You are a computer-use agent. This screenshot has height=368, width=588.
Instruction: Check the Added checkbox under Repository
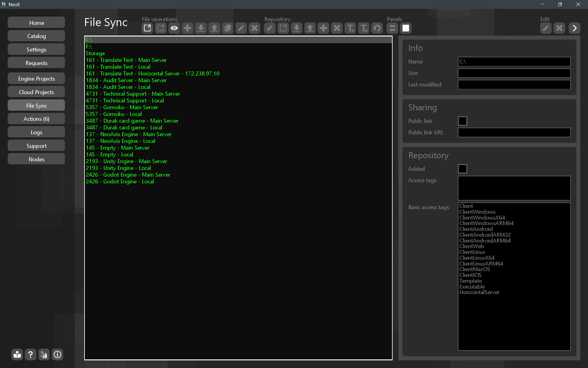pyautogui.click(x=462, y=169)
